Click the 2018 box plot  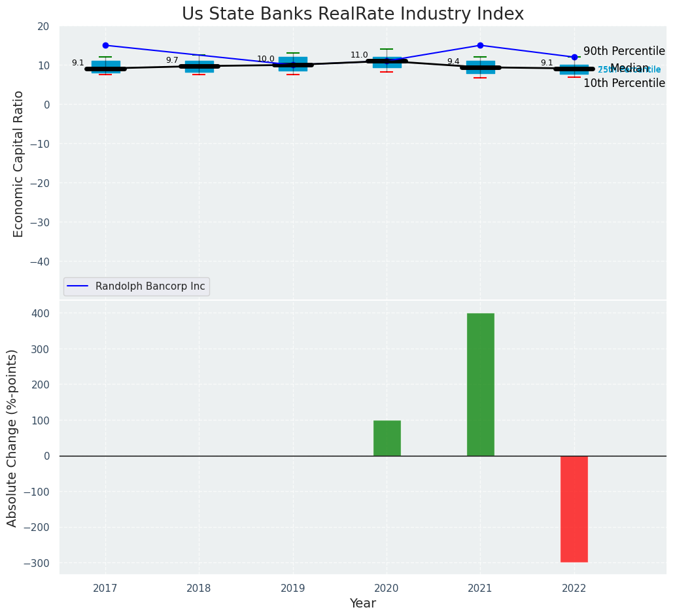point(199,66)
